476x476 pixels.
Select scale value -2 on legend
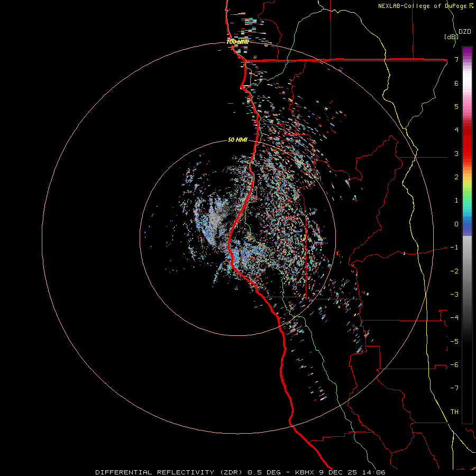click(454, 271)
